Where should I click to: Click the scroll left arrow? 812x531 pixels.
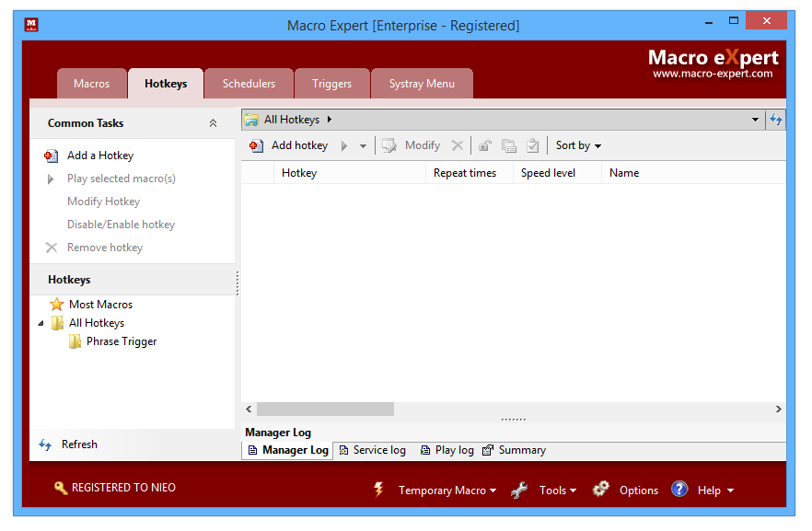pos(249,410)
